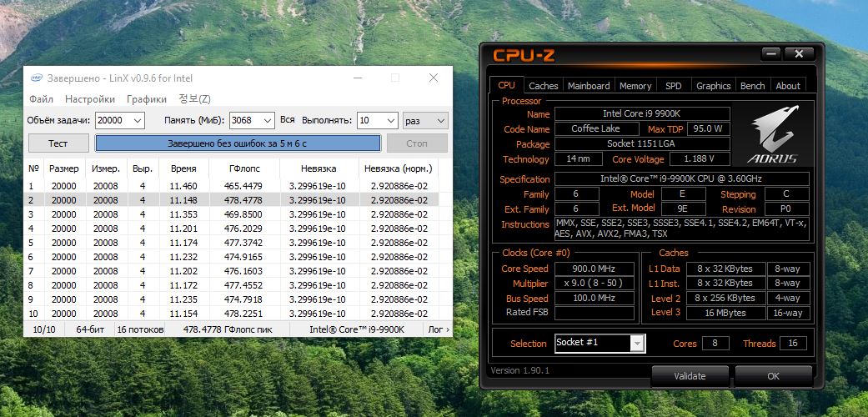The width and height of the screenshot is (868, 417).
Task: Click the Лог button in LinX status bar
Action: [x=439, y=329]
